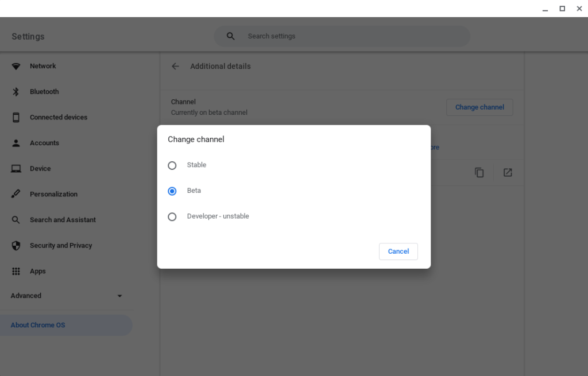Expand the Advanced section arrow
The width and height of the screenshot is (588, 376).
coord(119,296)
